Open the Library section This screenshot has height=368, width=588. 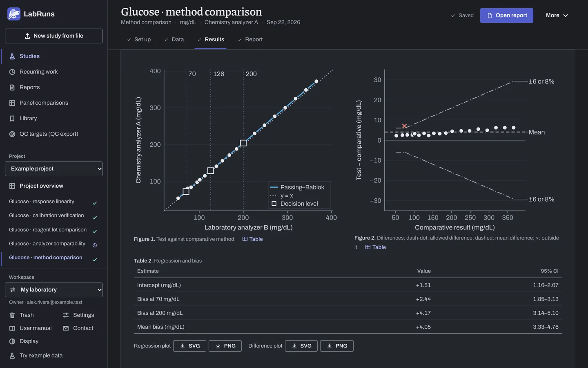(x=54, y=118)
